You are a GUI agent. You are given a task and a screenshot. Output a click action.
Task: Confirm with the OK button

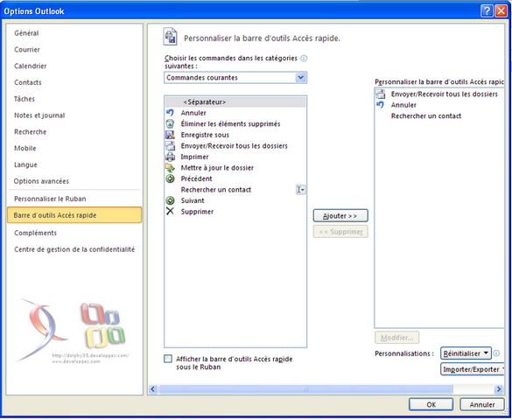click(x=431, y=404)
